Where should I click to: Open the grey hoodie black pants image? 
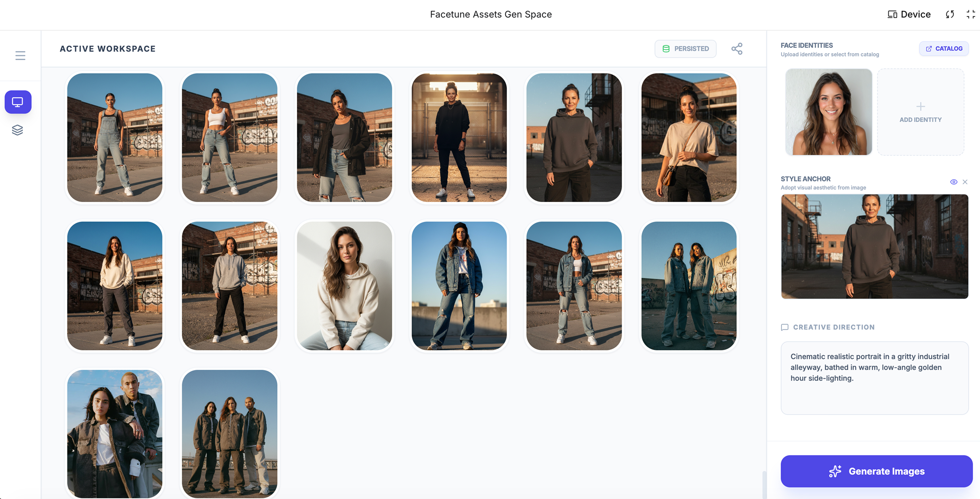[x=229, y=286]
